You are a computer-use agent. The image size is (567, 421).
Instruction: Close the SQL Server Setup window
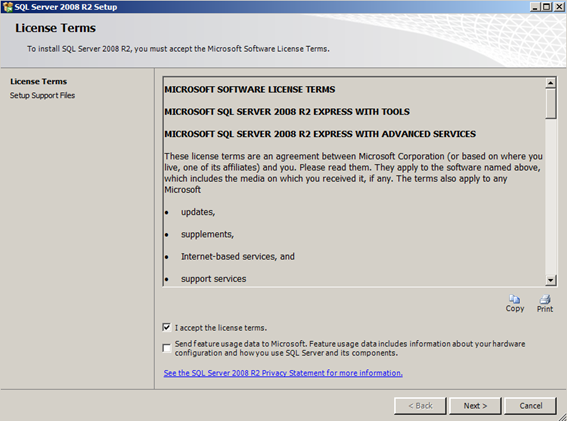[559, 7]
